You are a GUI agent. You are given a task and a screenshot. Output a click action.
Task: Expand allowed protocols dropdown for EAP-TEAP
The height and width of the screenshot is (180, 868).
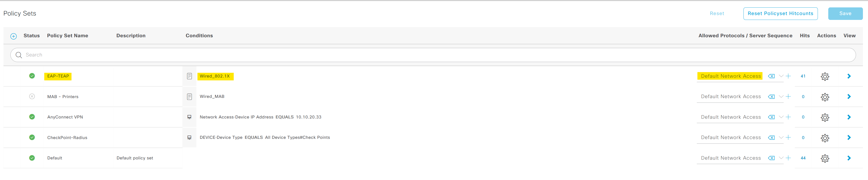click(781, 76)
